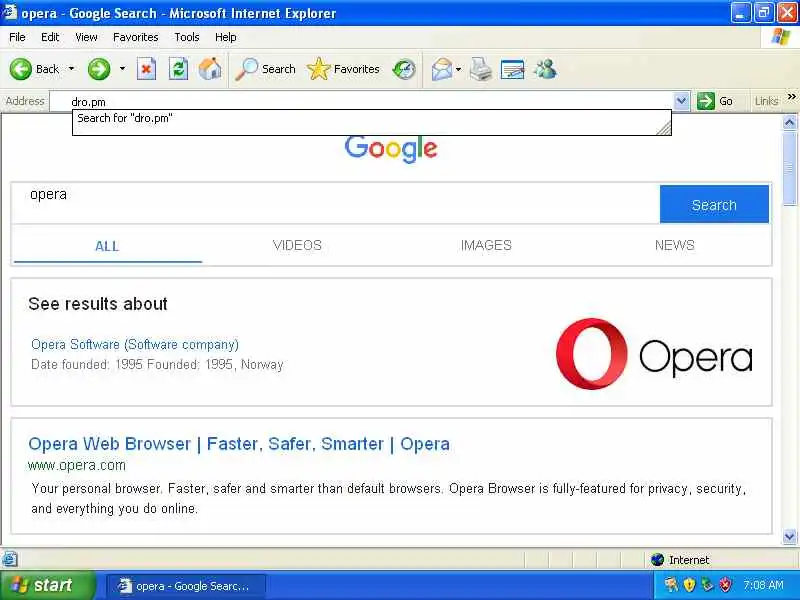
Task: Switch to the ALL results tab
Action: click(107, 246)
